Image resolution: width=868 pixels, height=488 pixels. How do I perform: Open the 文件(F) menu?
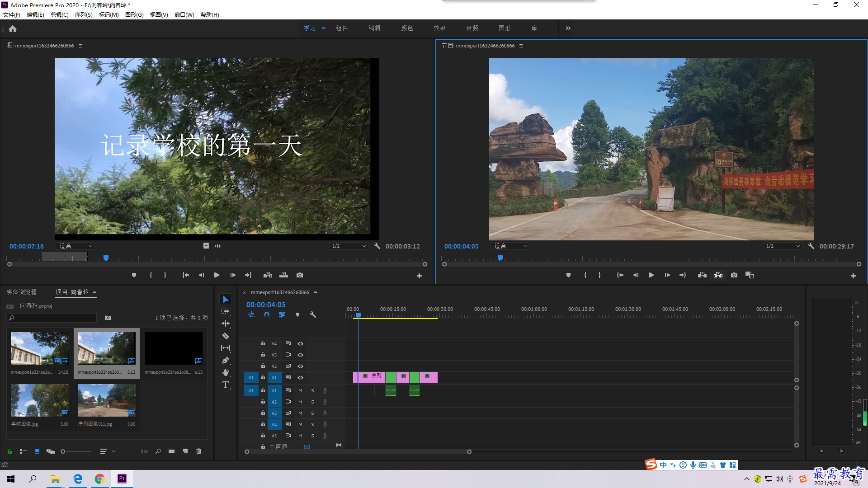tap(12, 15)
